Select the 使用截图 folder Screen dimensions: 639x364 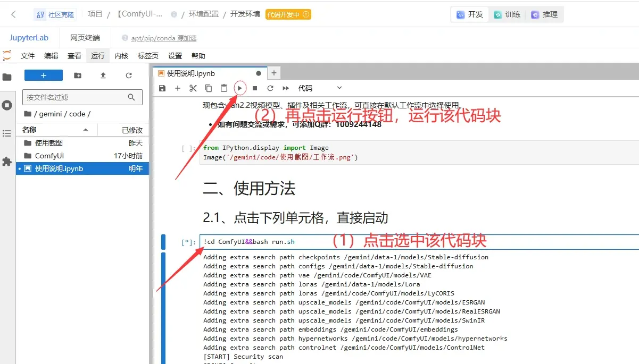[x=82, y=143]
